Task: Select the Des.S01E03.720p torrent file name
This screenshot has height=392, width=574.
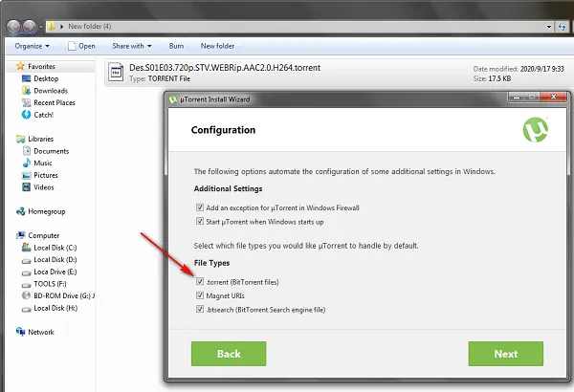Action: coord(225,68)
